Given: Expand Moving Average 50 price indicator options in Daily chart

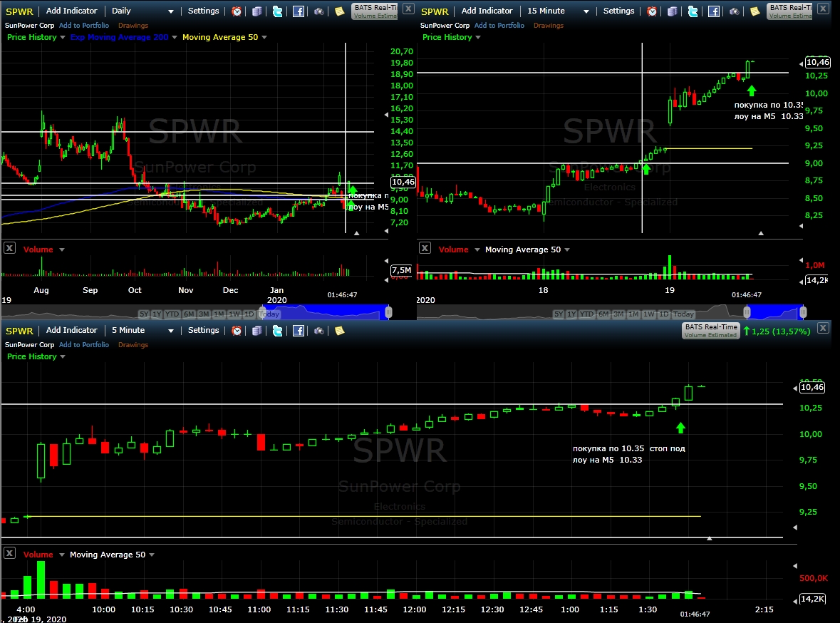Looking at the screenshot, I should click(x=264, y=38).
